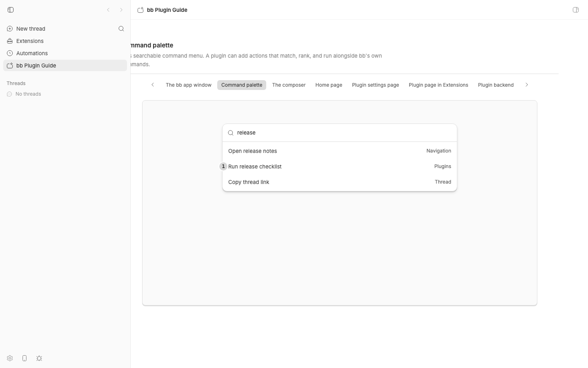
Task: Select Plugin page in Extensions tab
Action: tap(439, 85)
